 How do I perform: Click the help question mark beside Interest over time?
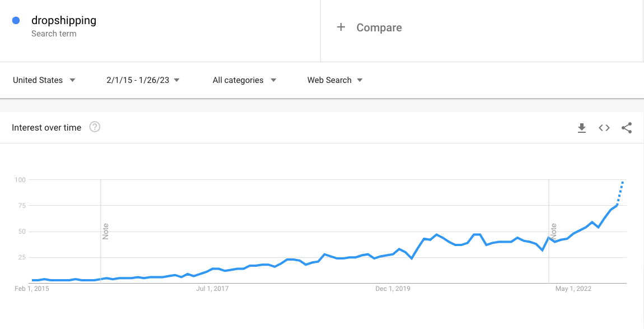click(x=95, y=127)
